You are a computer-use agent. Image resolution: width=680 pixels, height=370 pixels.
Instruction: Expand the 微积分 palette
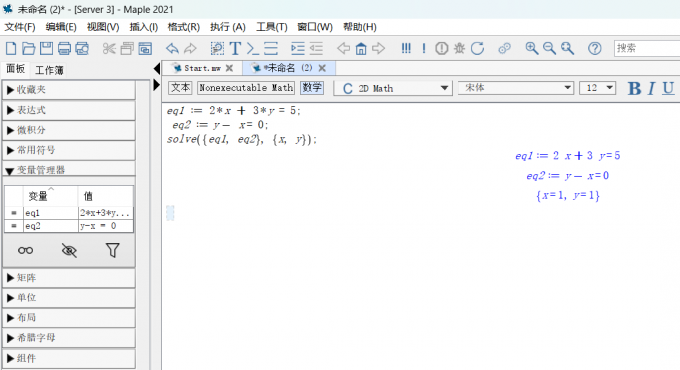coord(69,130)
